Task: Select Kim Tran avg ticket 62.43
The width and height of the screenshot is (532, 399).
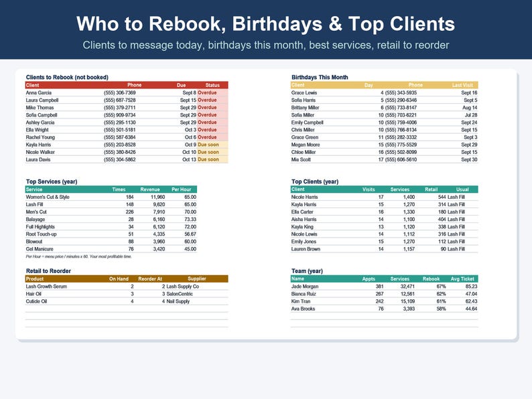Action: point(471,301)
